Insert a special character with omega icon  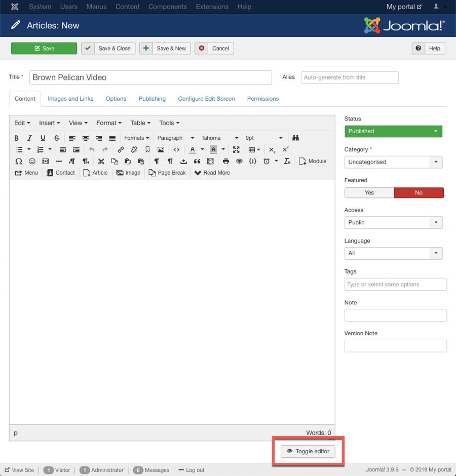coord(19,161)
